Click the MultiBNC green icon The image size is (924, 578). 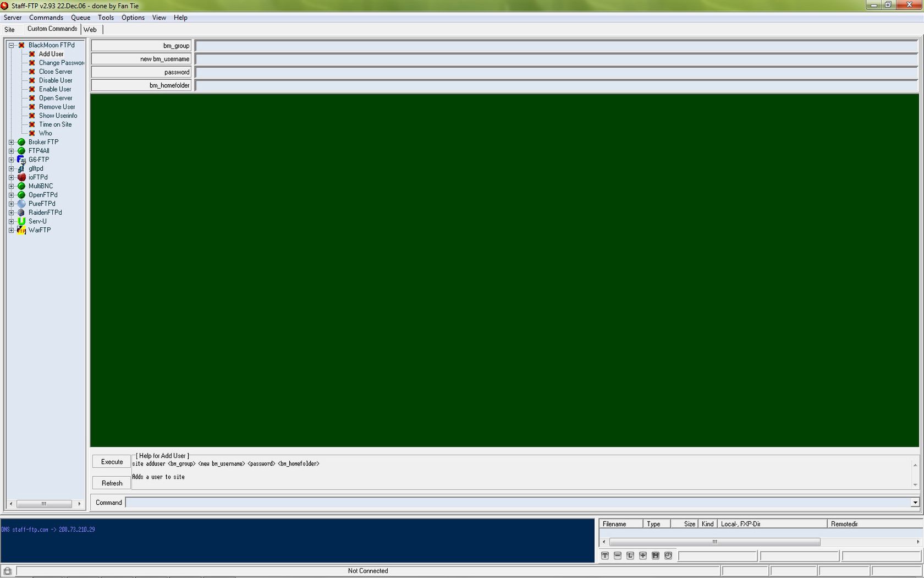(x=21, y=186)
